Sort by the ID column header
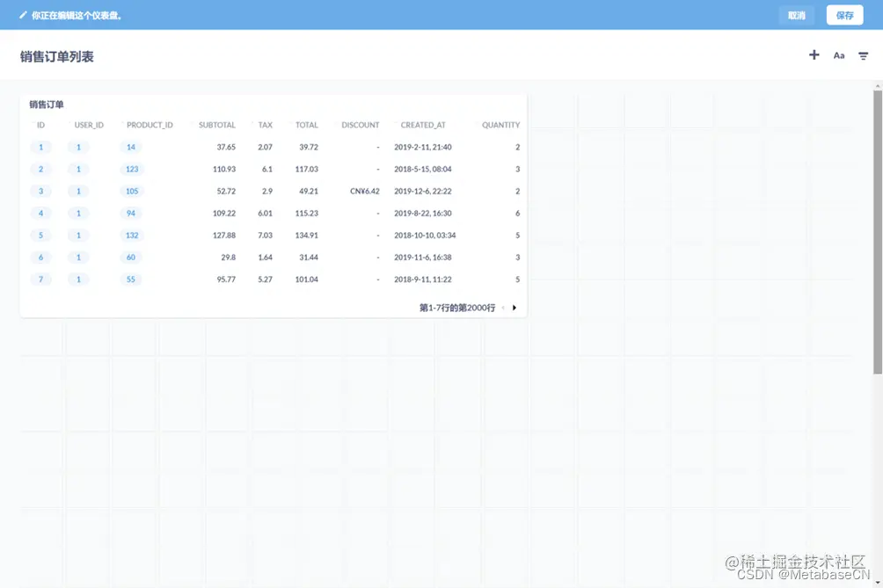Viewport: 883px width, 588px height. pos(40,125)
